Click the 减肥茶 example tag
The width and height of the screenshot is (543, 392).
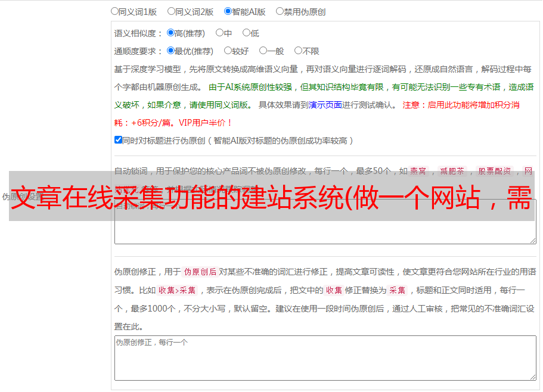click(x=452, y=171)
